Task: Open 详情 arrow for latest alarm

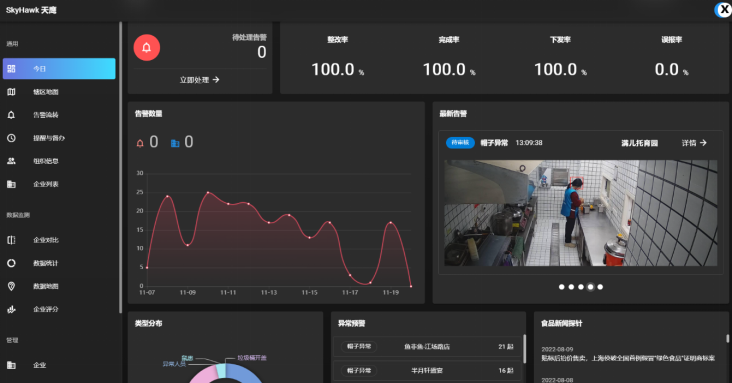Action: (x=694, y=143)
